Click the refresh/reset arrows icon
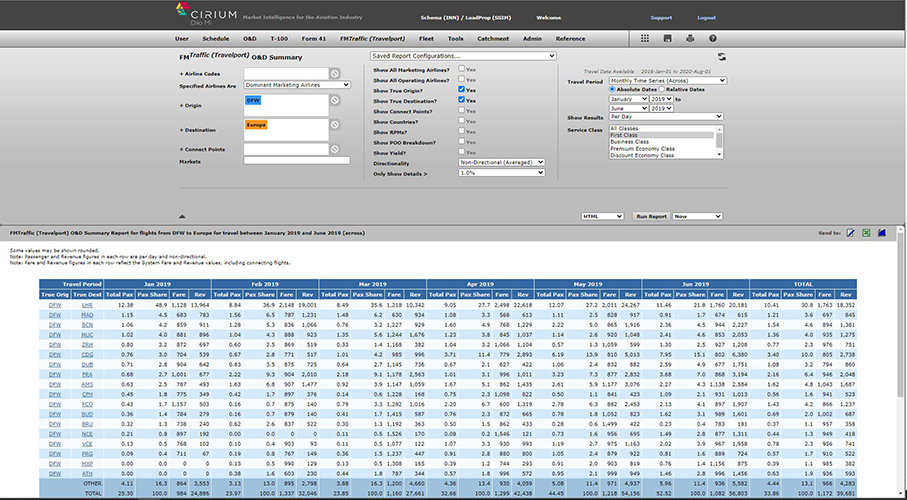 click(x=722, y=57)
